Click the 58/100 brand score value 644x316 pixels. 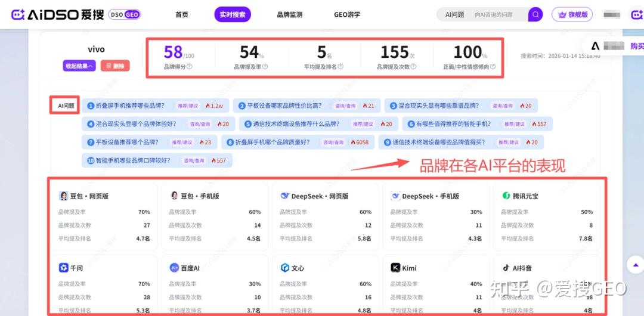click(179, 52)
